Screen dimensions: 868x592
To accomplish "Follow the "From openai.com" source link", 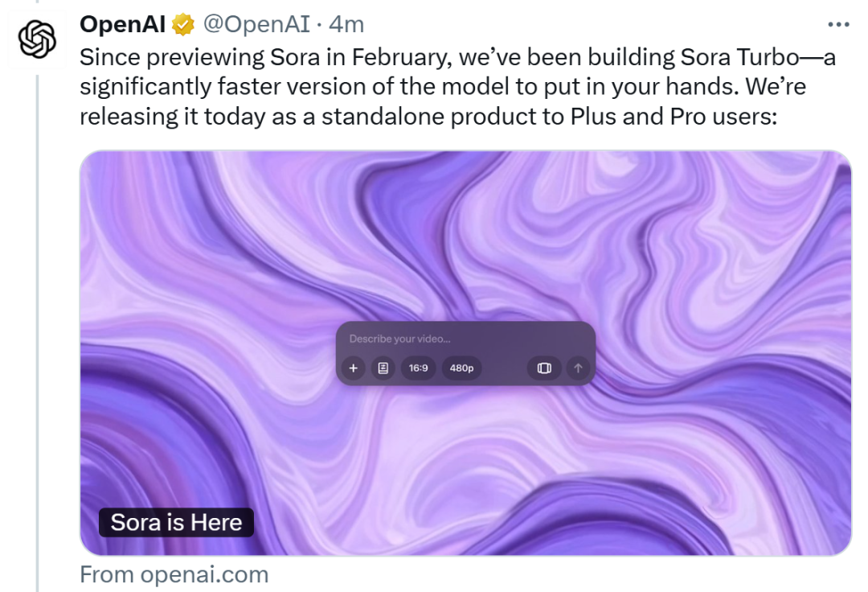I will (174, 574).
